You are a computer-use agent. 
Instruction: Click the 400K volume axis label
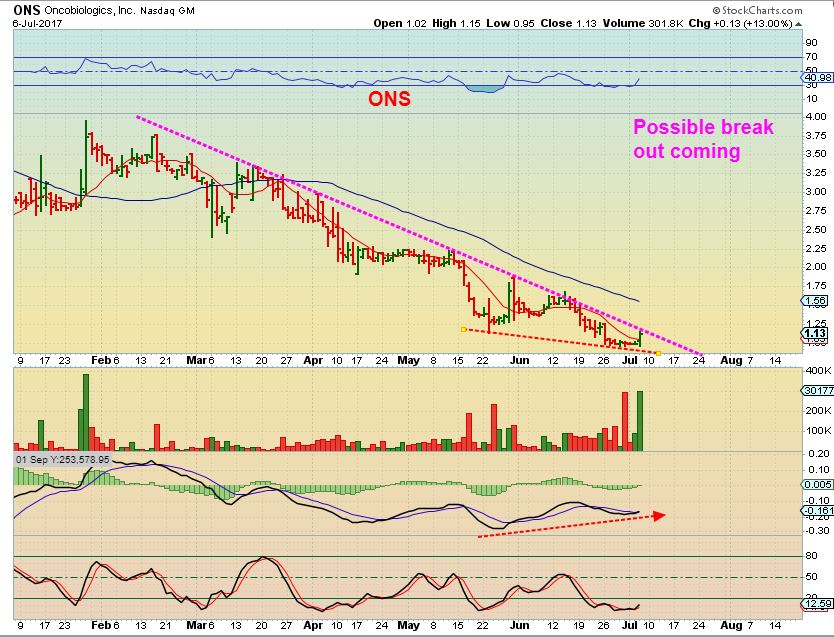(x=819, y=371)
